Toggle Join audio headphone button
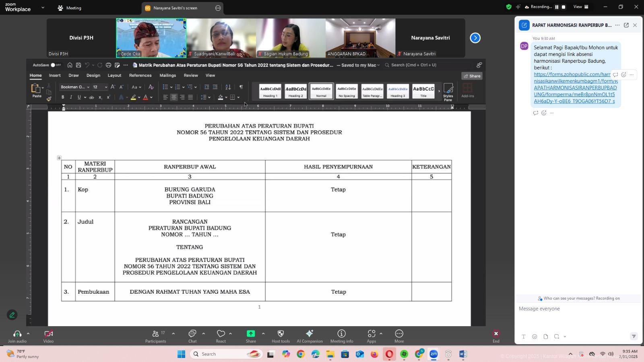 tap(17, 336)
